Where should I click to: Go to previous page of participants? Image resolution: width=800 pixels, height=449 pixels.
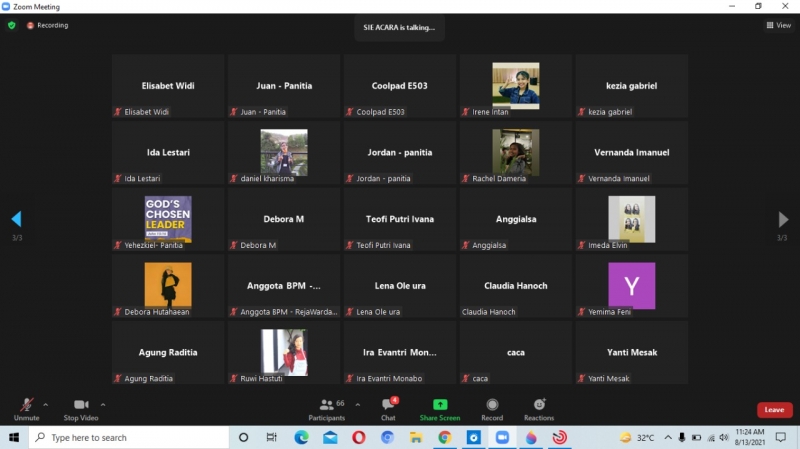point(16,220)
